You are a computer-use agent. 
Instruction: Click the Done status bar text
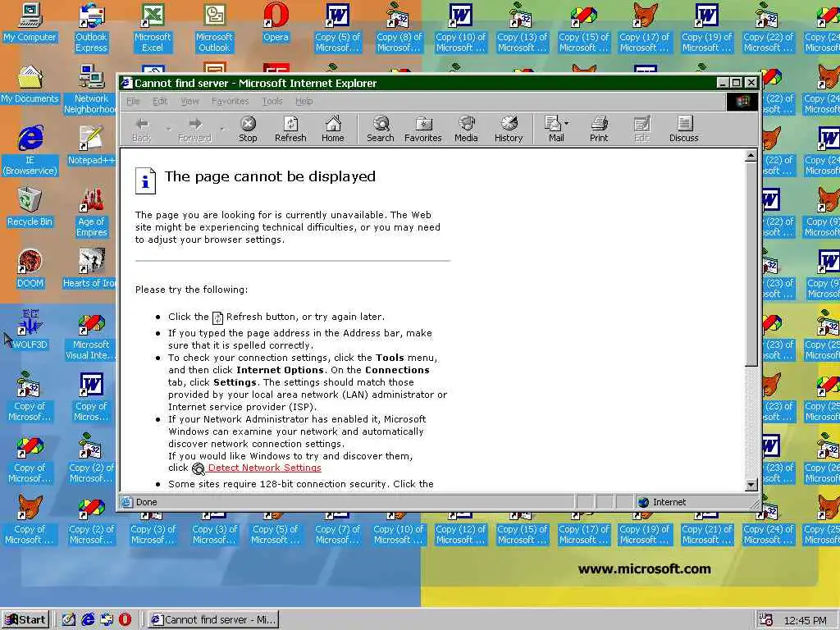click(146, 502)
